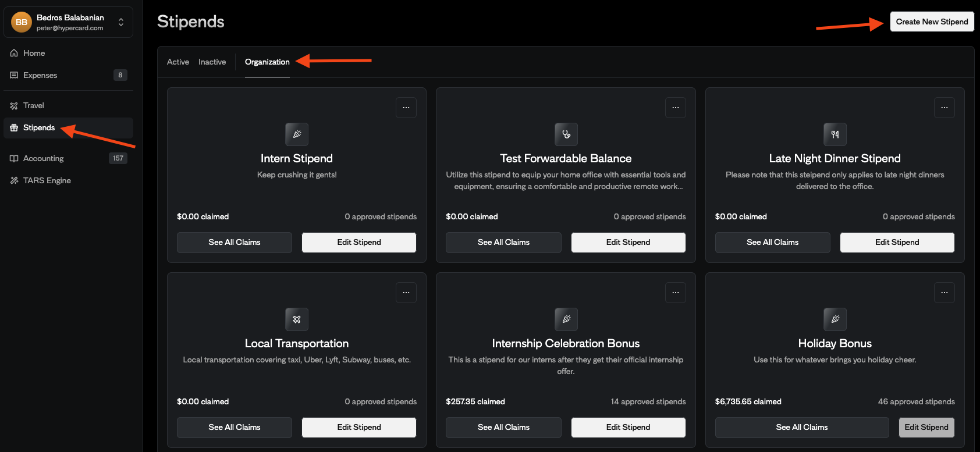
Task: Click the Expenses count badge showing 8
Action: pos(120,75)
